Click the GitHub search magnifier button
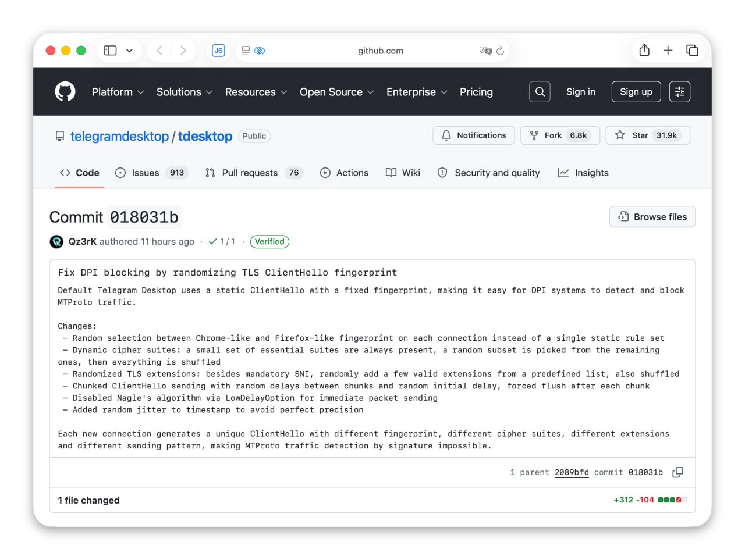 point(540,92)
